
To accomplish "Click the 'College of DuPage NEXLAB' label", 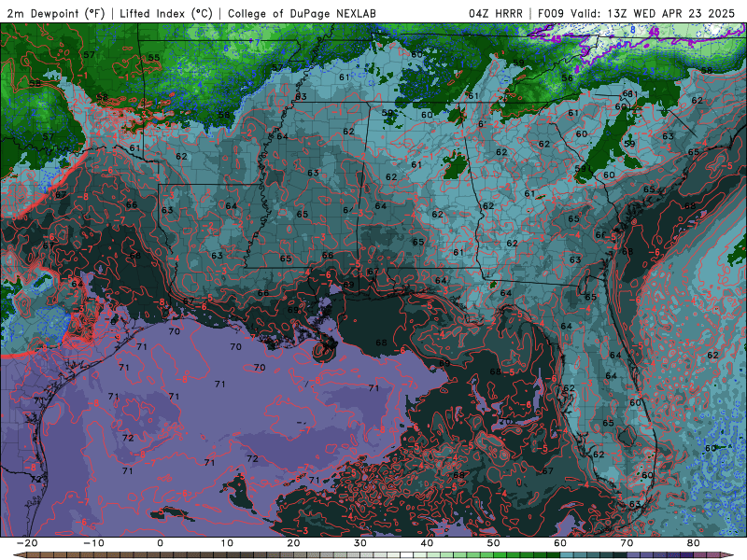I will 302,14.
